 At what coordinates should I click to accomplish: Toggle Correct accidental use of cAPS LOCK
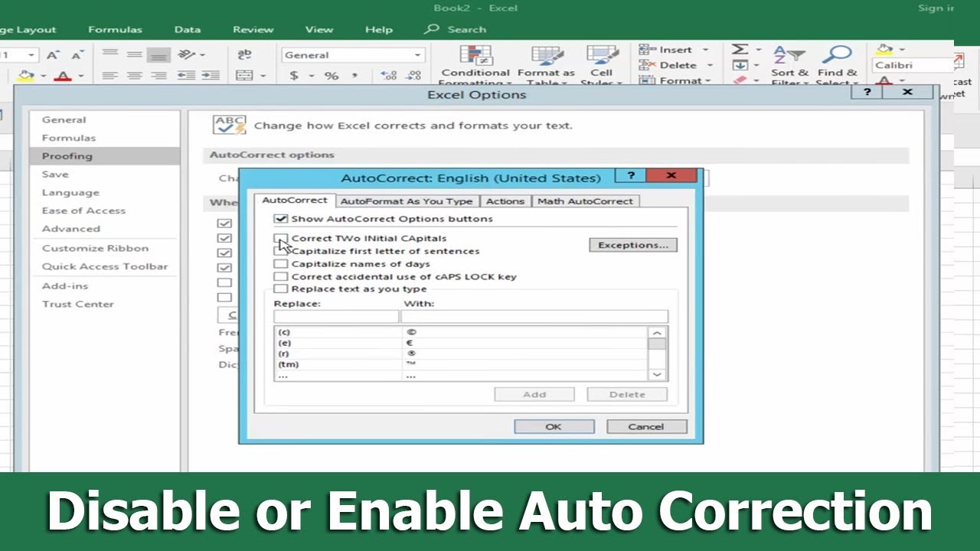(x=281, y=276)
